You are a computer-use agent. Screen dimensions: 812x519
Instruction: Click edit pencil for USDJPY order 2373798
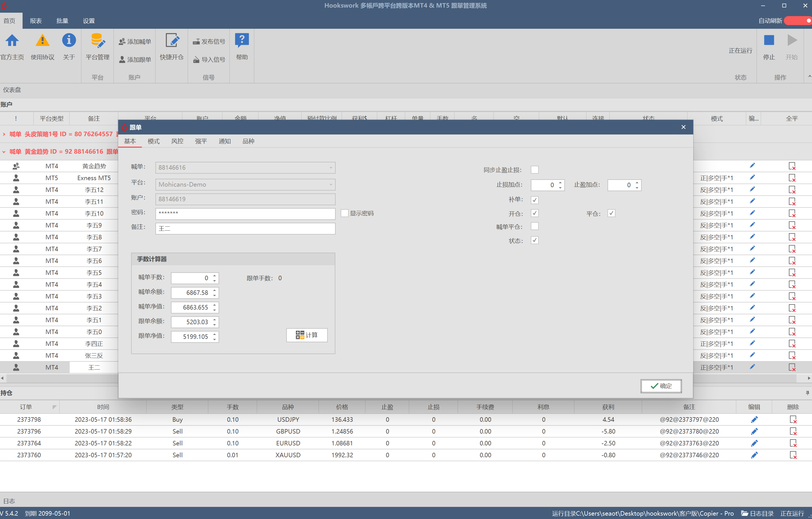(x=754, y=419)
